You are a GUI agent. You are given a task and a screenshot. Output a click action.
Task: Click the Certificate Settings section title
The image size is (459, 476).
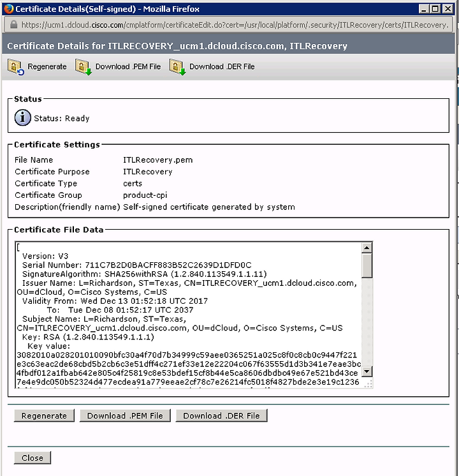pos(57,144)
